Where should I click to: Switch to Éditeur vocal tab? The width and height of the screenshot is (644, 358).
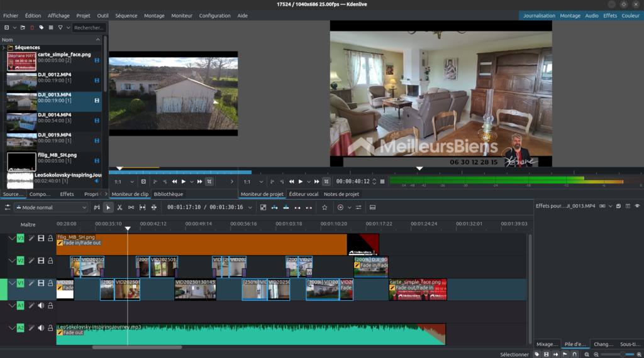304,194
